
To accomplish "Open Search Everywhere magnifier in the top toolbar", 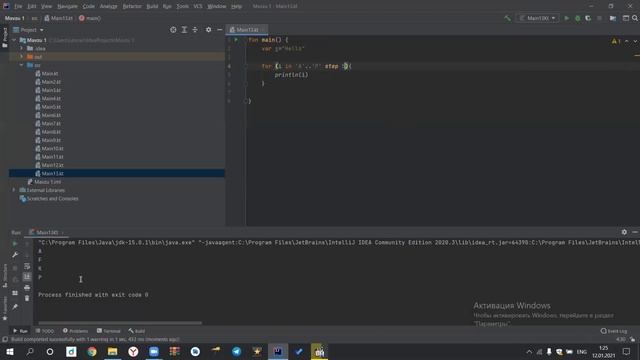I will coord(635,18).
